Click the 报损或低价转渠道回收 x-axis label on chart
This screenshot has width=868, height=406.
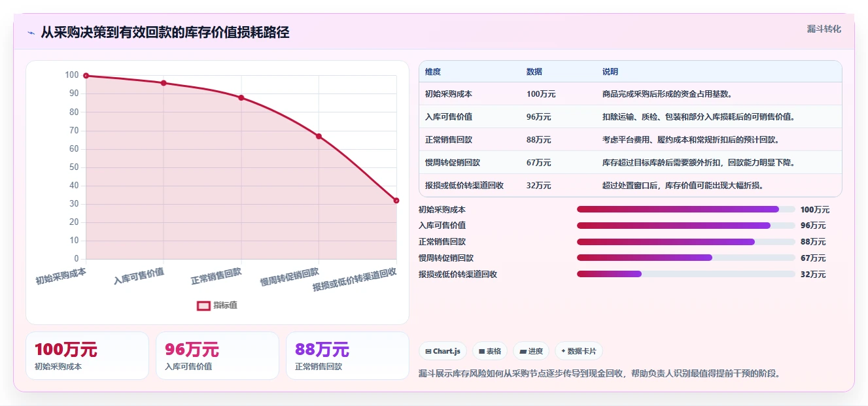pyautogui.click(x=355, y=280)
